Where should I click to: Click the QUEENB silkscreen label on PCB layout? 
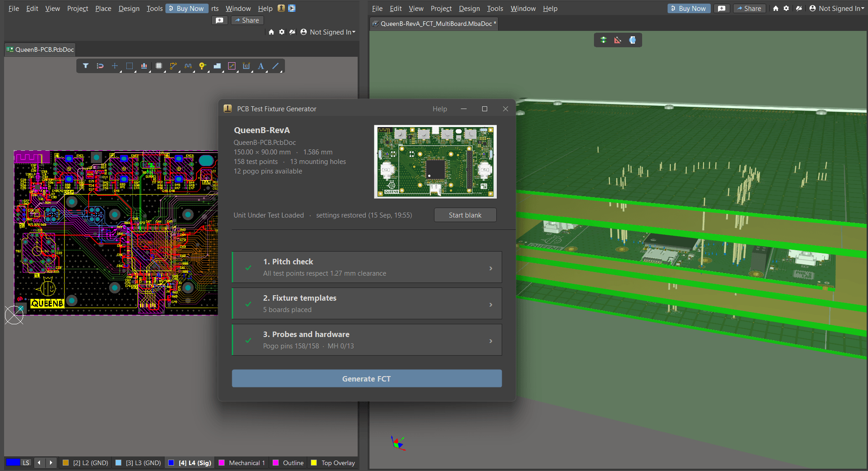pos(47,303)
